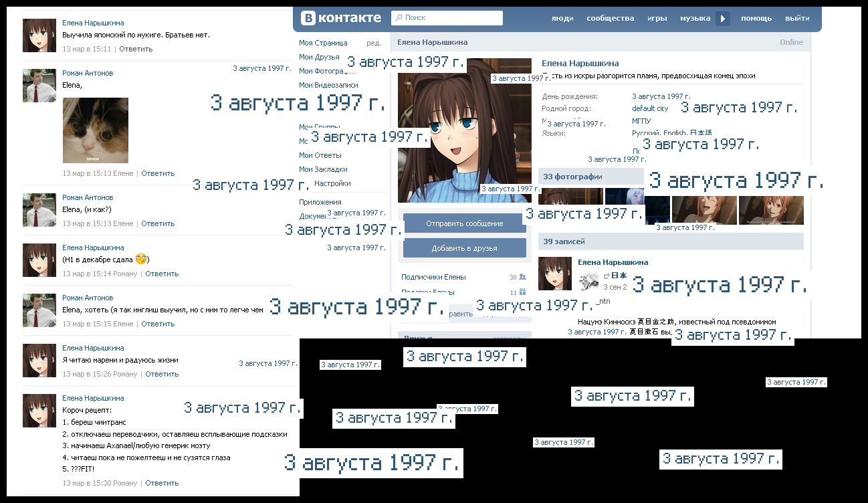
Task: Click the ред. edit link
Action: [x=374, y=43]
